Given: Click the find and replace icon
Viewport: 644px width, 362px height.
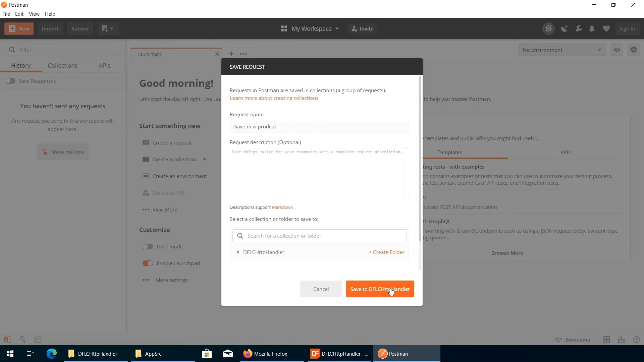Looking at the screenshot, I should pos(22,340).
